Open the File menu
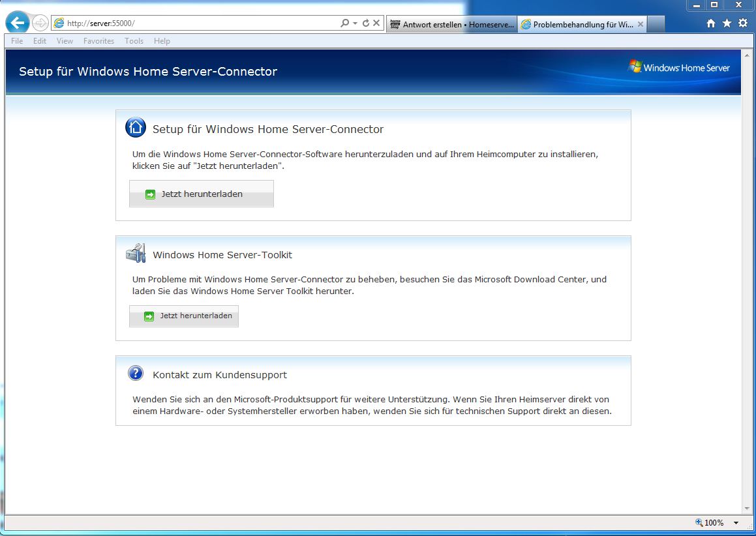This screenshot has width=756, height=536. pos(17,41)
